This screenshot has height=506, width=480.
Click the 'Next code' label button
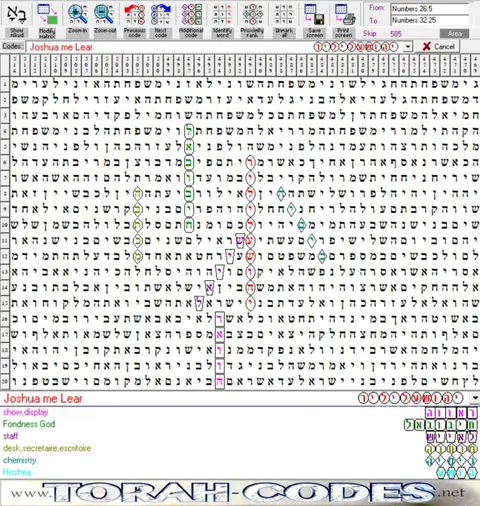coord(161,33)
